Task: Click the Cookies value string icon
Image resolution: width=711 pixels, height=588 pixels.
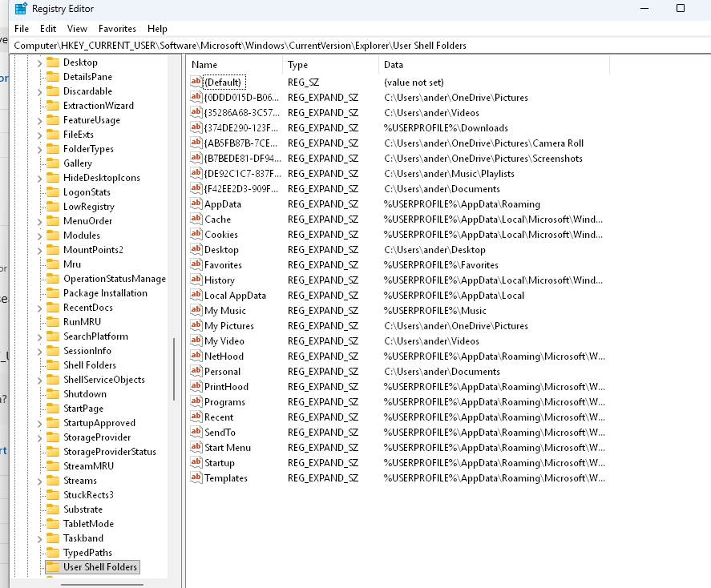Action: 196,234
